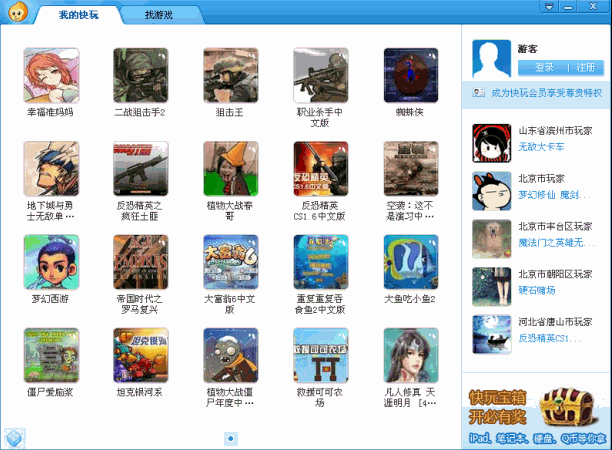
Task: Switch to the 找游戏 tab
Action: pos(159,15)
